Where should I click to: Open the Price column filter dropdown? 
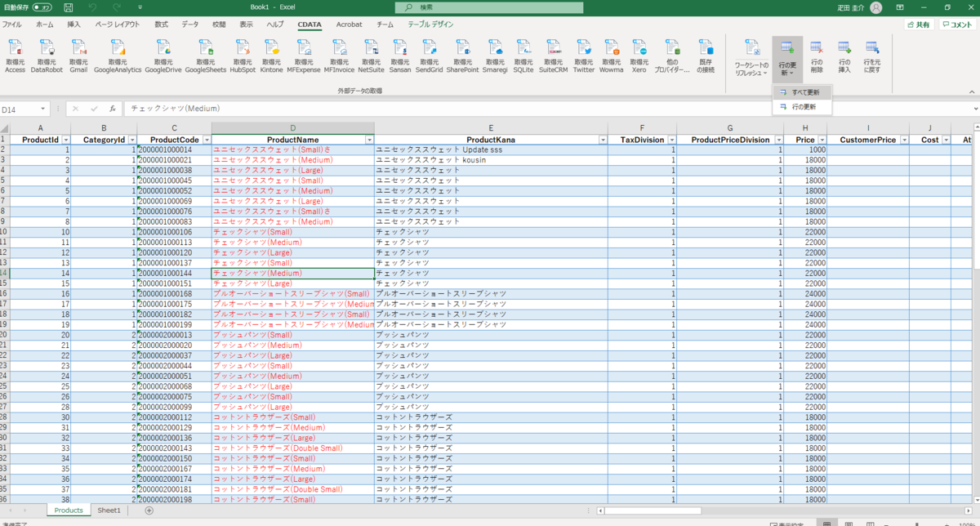[821, 140]
